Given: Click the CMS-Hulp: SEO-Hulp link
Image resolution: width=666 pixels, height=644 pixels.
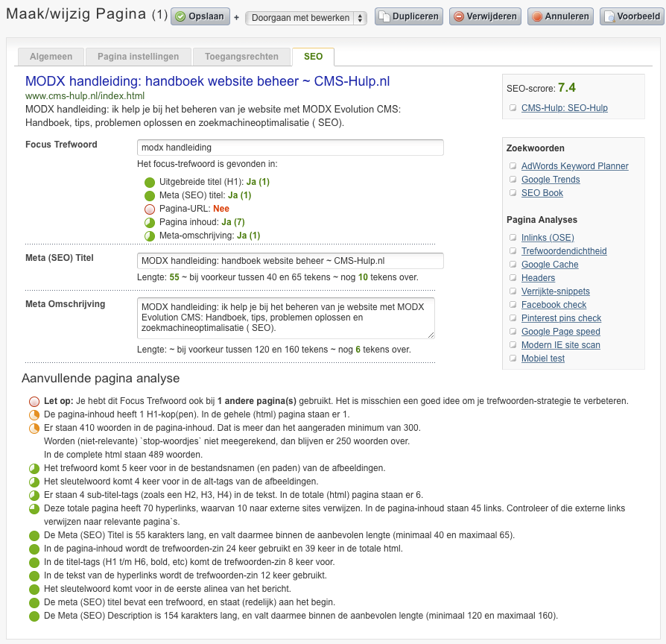Looking at the screenshot, I should click(x=564, y=108).
